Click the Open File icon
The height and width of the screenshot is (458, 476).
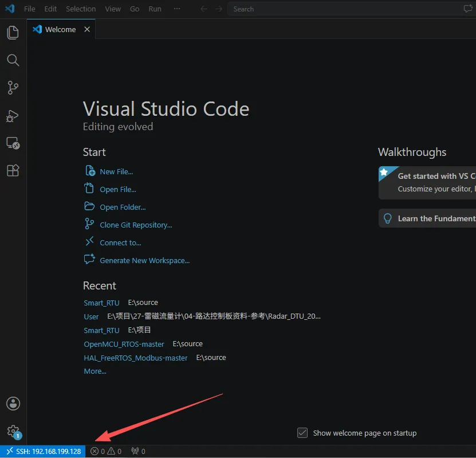(x=89, y=188)
